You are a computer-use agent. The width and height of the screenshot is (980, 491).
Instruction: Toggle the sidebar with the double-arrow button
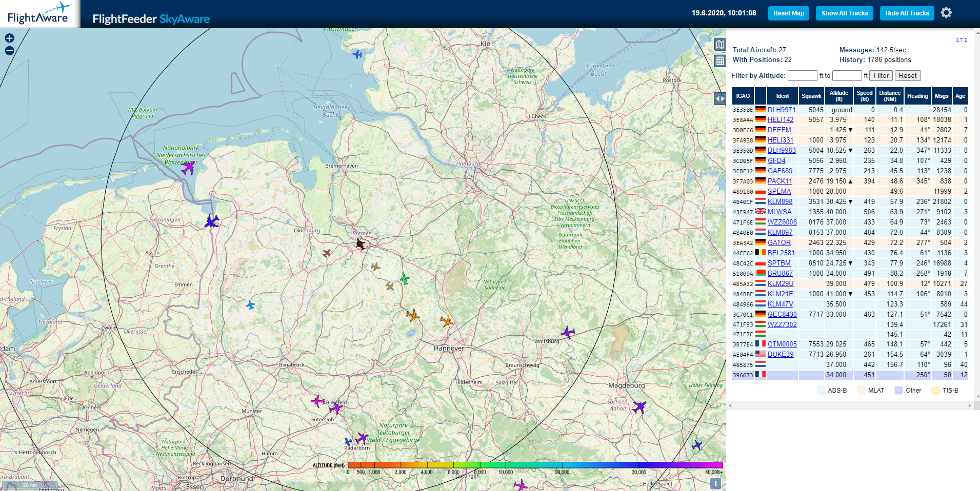point(720,98)
